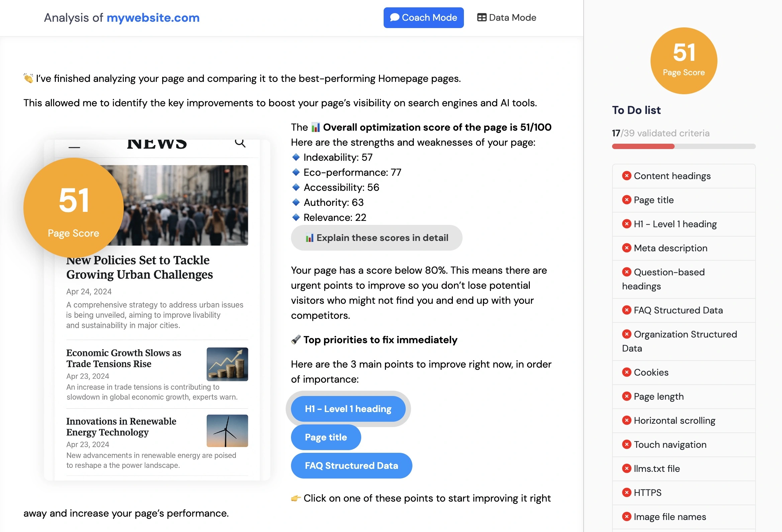The image size is (782, 532).
Task: Switch to Data Mode
Action: point(506,17)
